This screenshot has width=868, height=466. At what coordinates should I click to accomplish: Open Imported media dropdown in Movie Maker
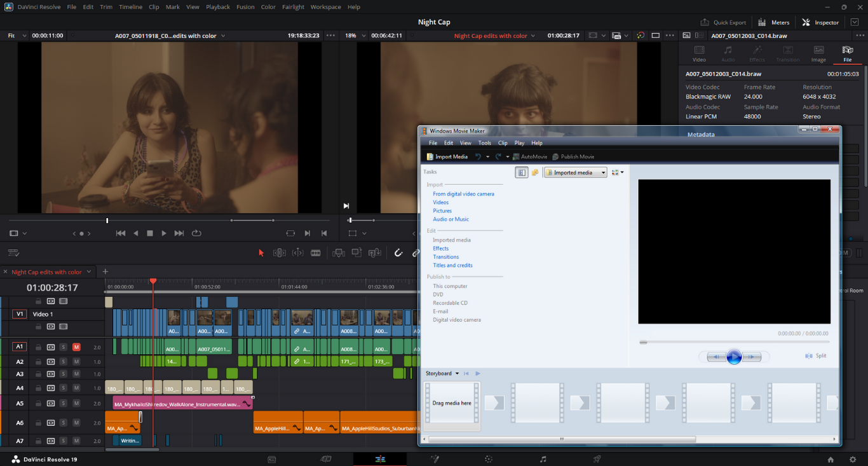[x=576, y=172]
